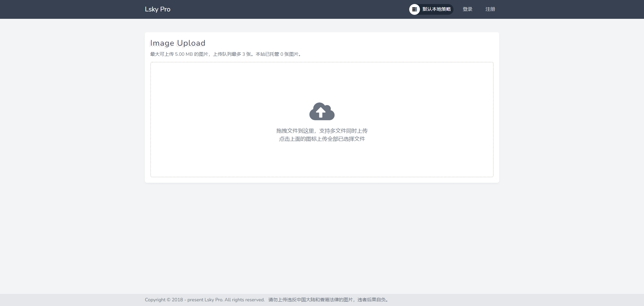Click the 上传队列最多 3 张 text
644x306 pixels.
click(232, 54)
